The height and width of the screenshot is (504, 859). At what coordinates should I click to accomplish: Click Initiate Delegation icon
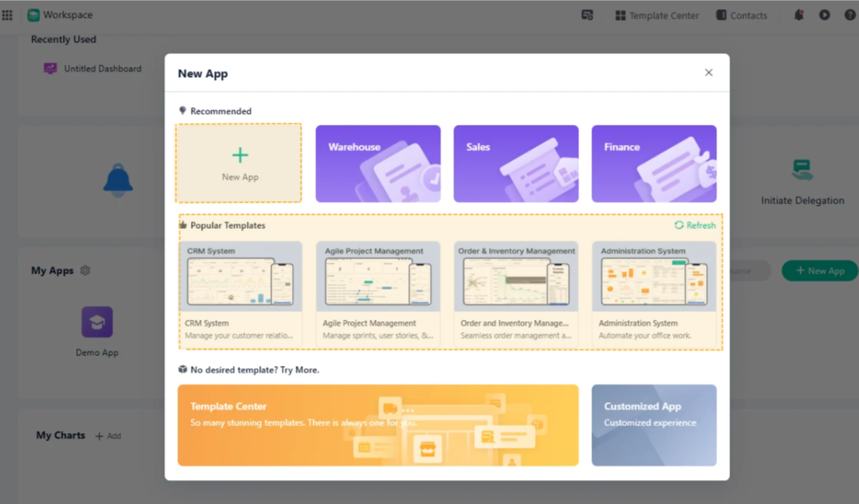pos(802,170)
